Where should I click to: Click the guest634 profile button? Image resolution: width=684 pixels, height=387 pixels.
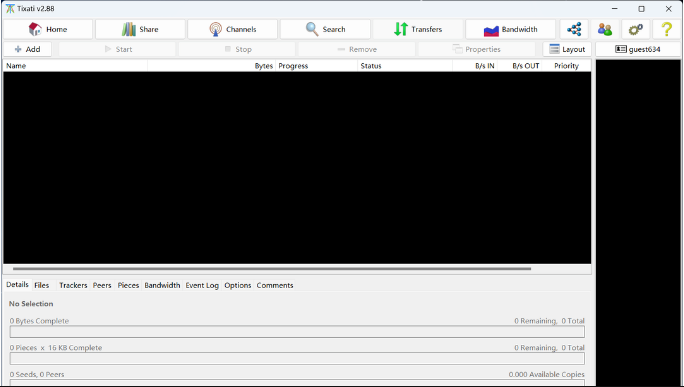[638, 49]
